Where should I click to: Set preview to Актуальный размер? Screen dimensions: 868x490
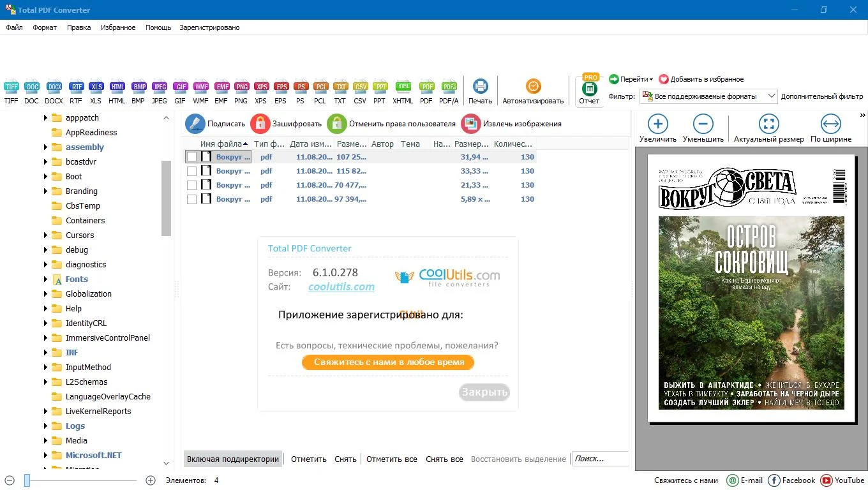[769, 128]
